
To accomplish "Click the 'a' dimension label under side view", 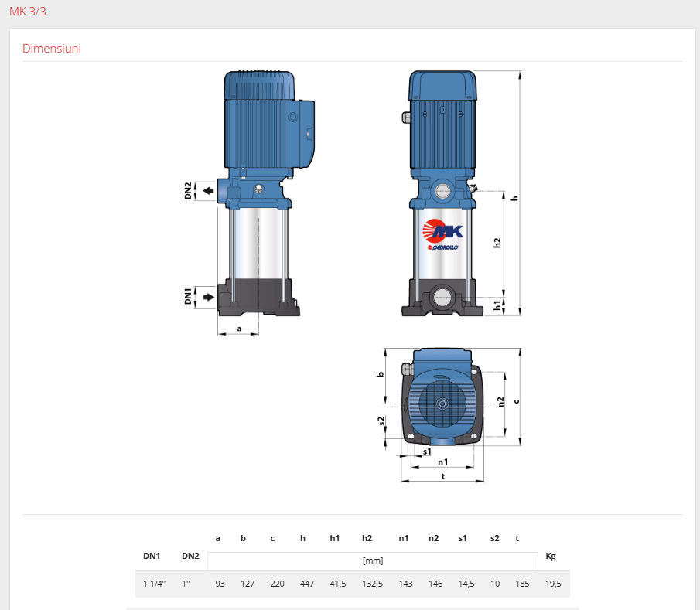I will [239, 329].
